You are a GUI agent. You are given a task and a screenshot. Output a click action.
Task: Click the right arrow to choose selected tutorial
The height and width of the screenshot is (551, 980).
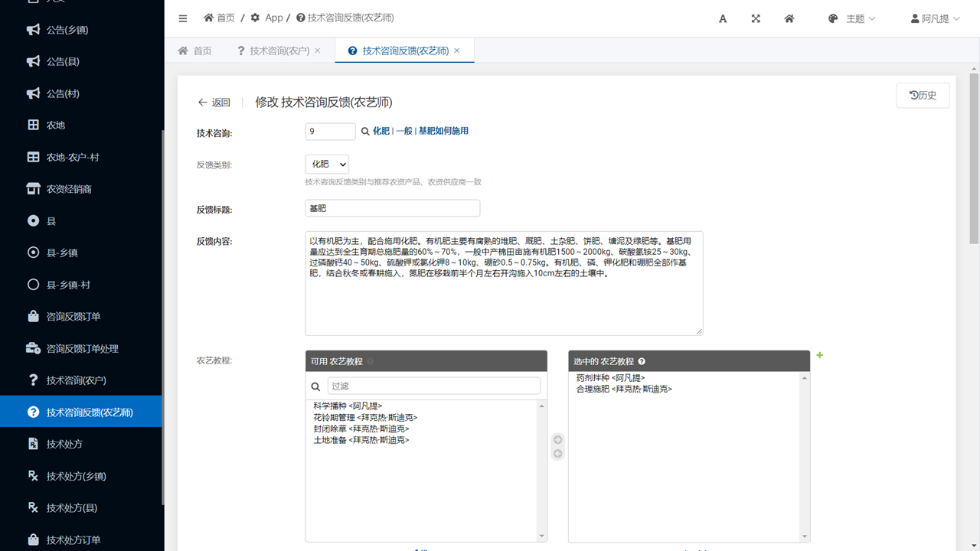tap(557, 439)
